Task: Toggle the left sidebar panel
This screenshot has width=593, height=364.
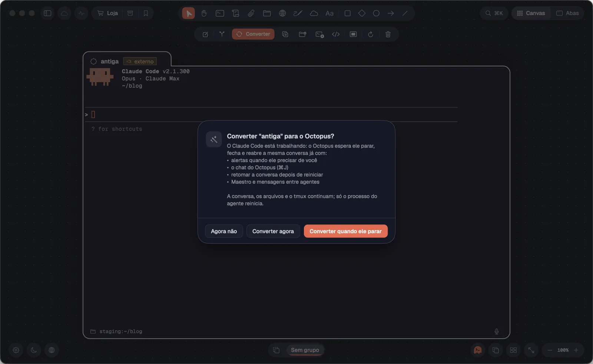Action: [47, 13]
